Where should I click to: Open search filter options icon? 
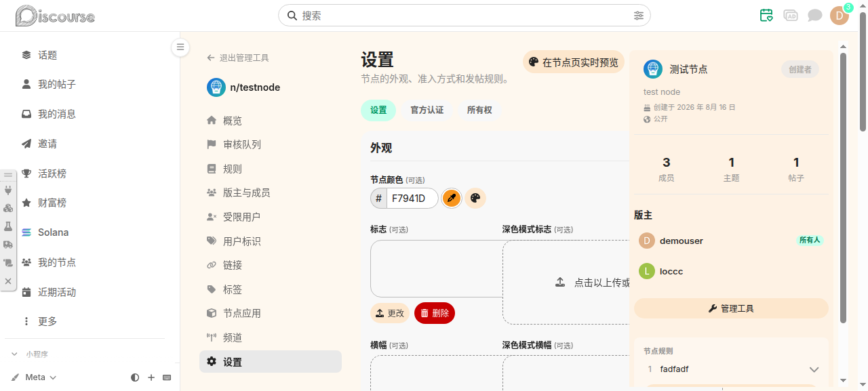coord(639,16)
